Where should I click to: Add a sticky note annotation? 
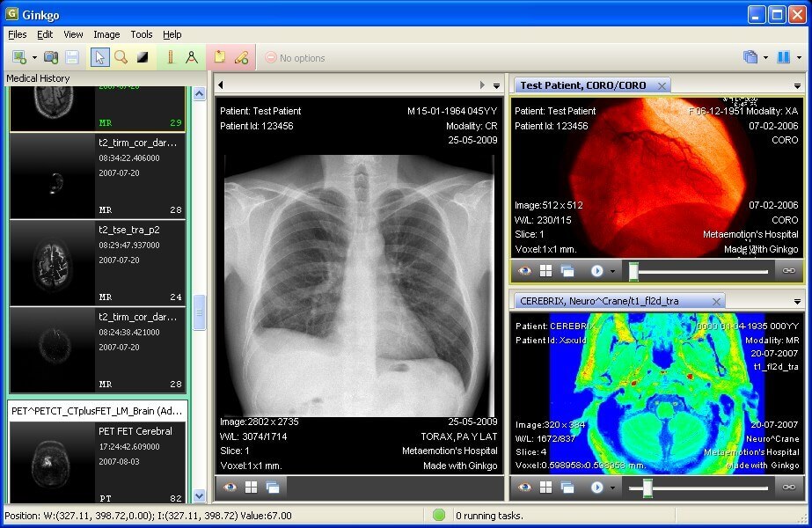pos(219,56)
